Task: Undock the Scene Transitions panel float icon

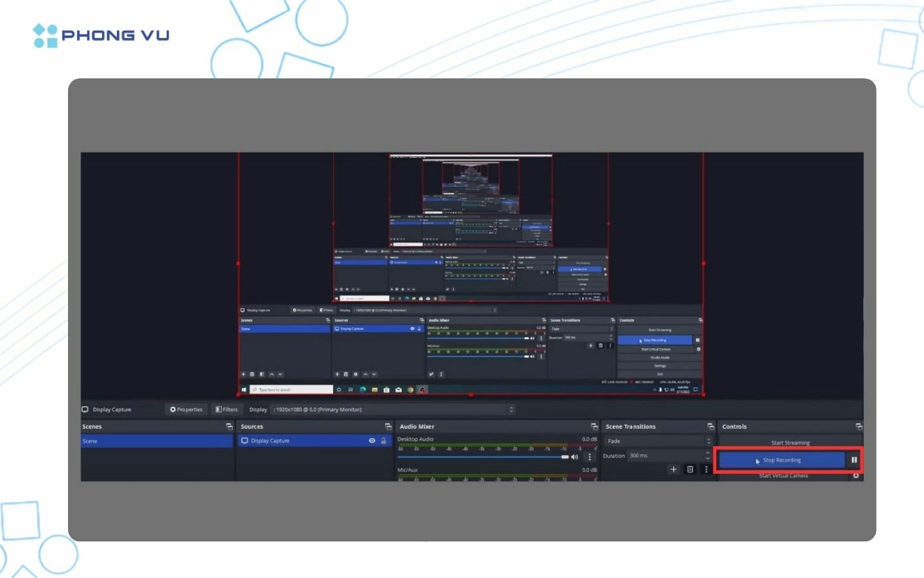Action: [710, 426]
